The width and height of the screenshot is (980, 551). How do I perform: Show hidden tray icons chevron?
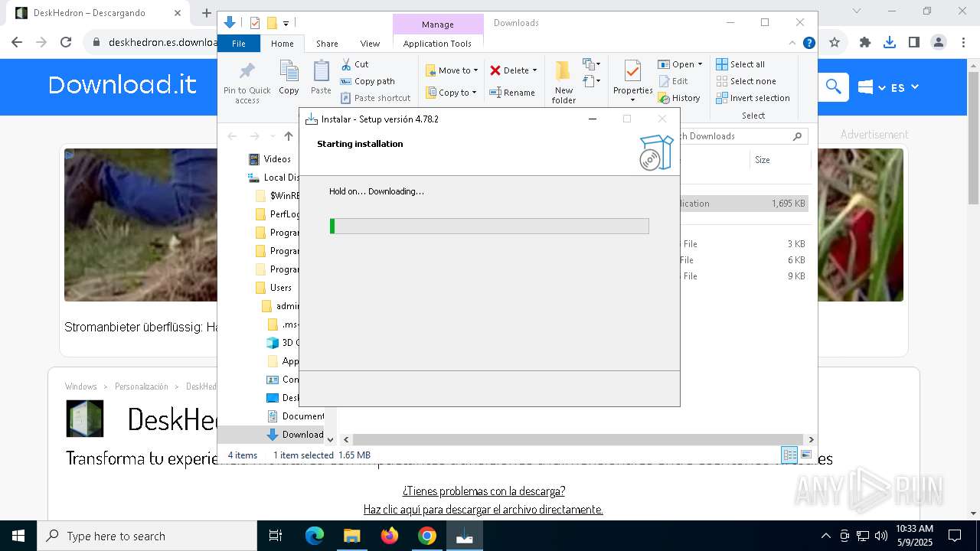[x=826, y=536]
